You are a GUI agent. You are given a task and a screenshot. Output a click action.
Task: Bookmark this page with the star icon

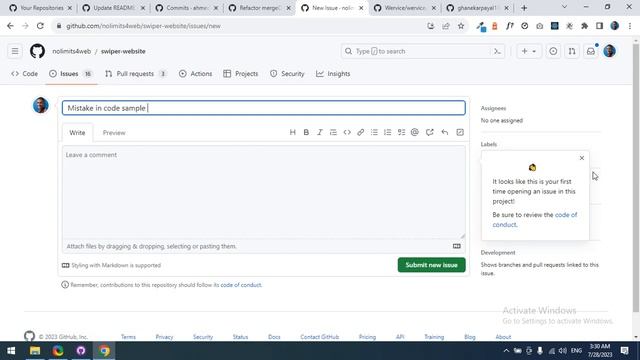coord(461,26)
